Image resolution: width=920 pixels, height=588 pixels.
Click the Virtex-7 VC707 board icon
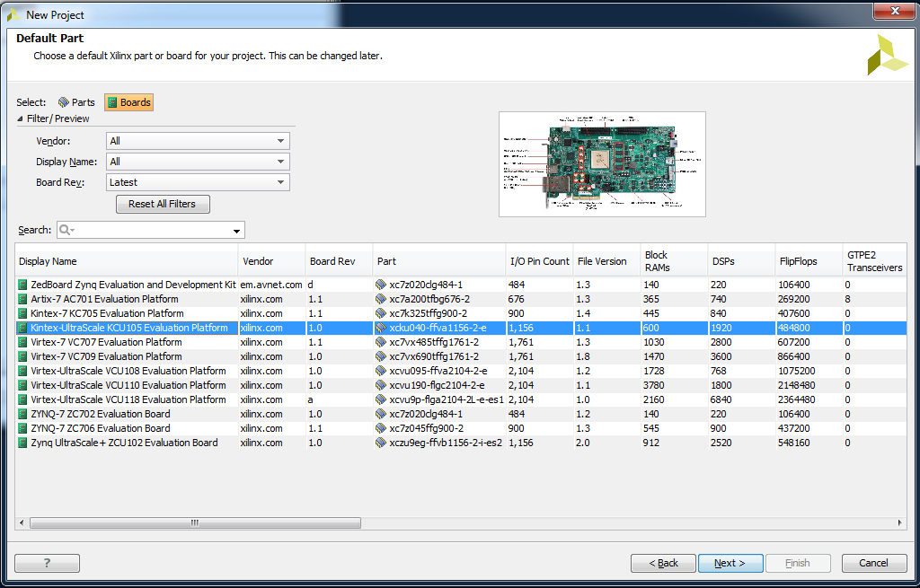[x=22, y=342]
